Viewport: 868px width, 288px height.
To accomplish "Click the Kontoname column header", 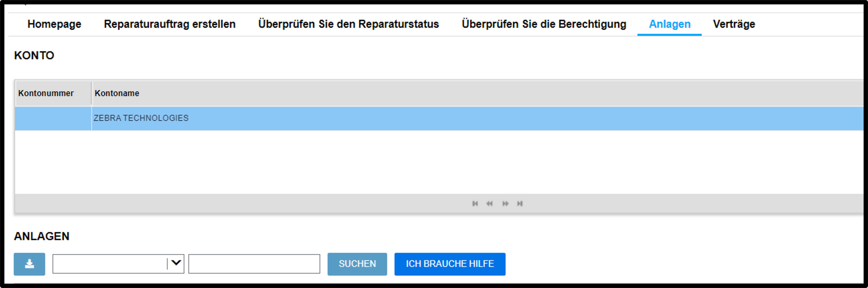I will (x=478, y=93).
